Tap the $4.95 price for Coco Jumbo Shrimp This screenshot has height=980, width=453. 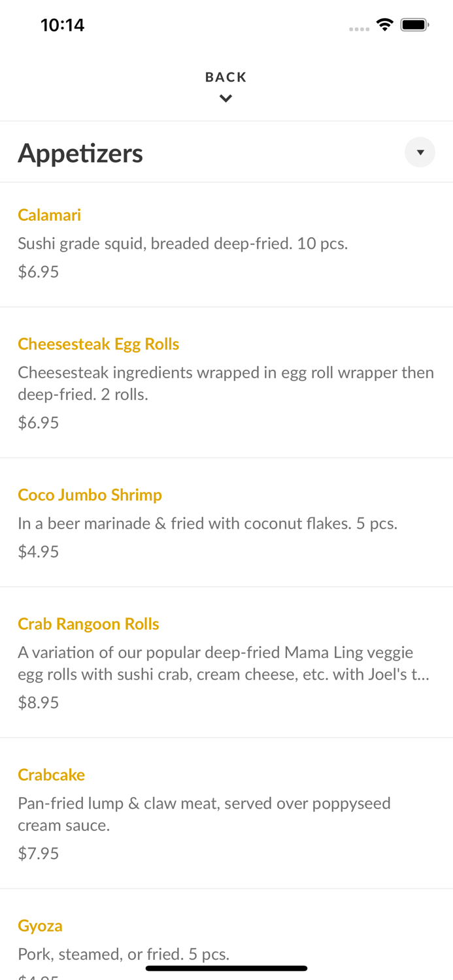(x=38, y=551)
